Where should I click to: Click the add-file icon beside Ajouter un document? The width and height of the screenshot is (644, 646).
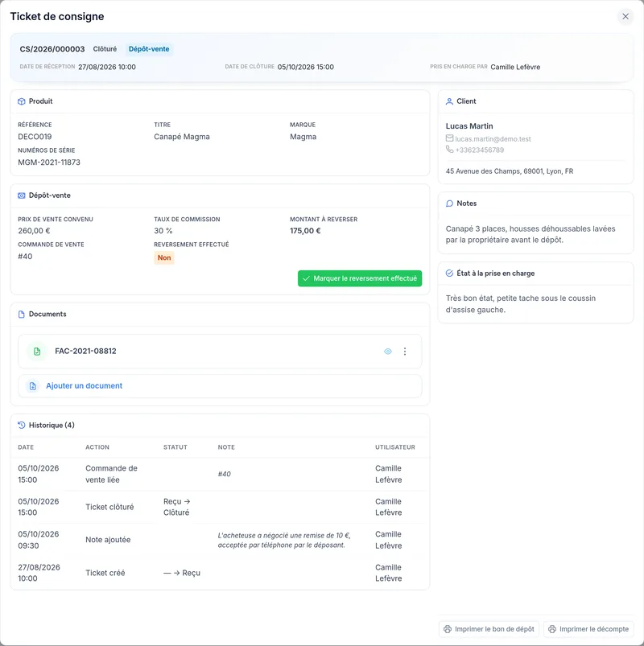tap(32, 386)
